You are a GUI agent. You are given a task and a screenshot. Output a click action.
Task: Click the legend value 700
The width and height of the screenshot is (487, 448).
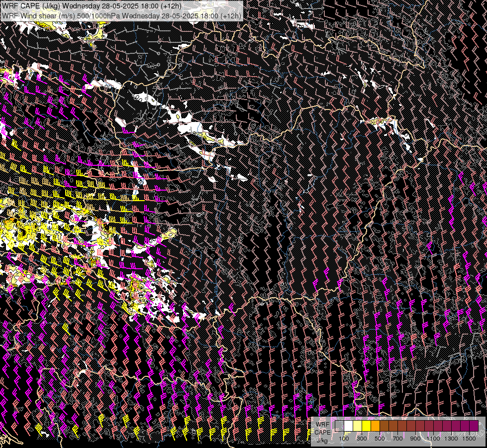click(397, 439)
